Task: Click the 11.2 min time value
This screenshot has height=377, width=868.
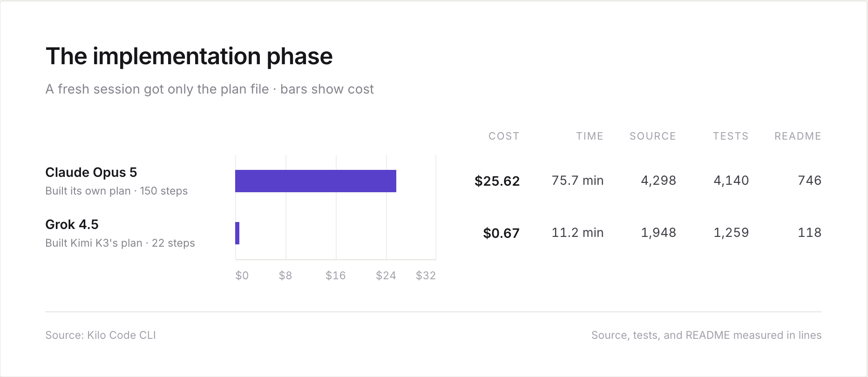Action: click(577, 233)
